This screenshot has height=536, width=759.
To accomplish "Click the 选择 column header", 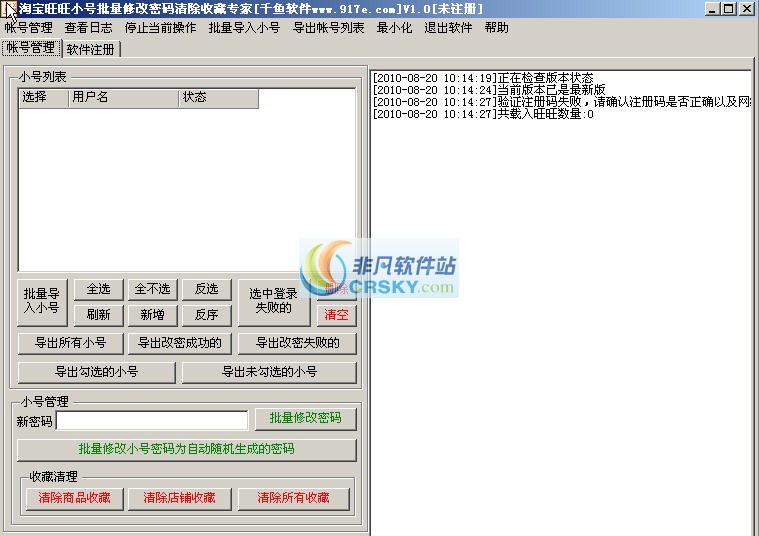I will click(x=44, y=97).
